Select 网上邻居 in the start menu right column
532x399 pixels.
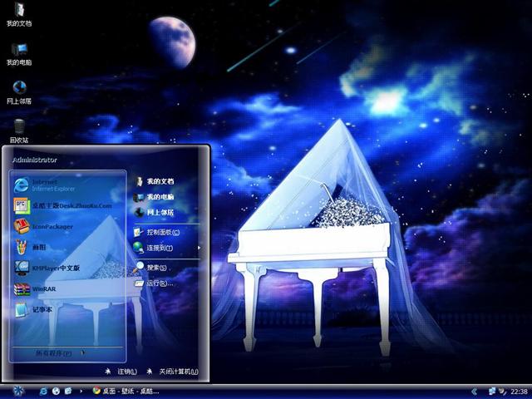(154, 213)
